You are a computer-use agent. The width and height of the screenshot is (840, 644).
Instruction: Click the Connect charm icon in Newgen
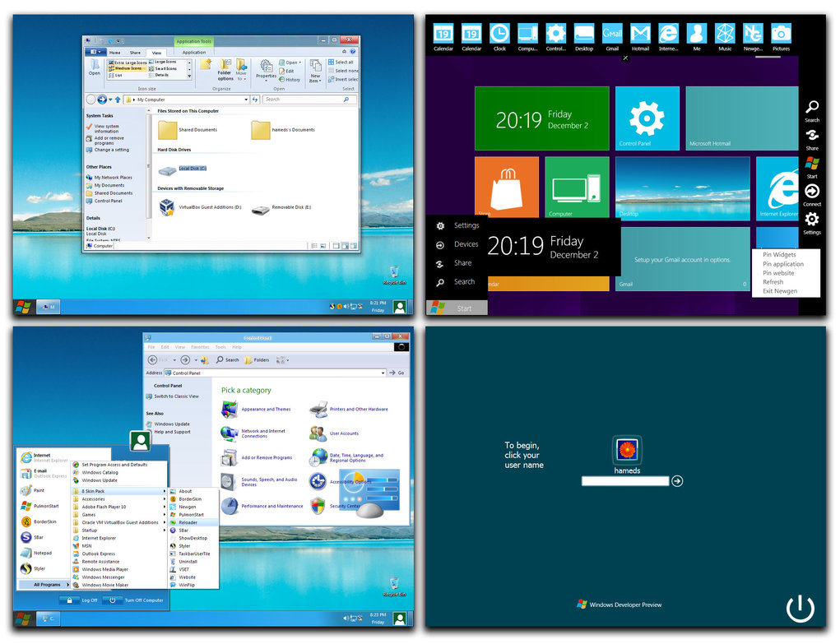click(811, 195)
